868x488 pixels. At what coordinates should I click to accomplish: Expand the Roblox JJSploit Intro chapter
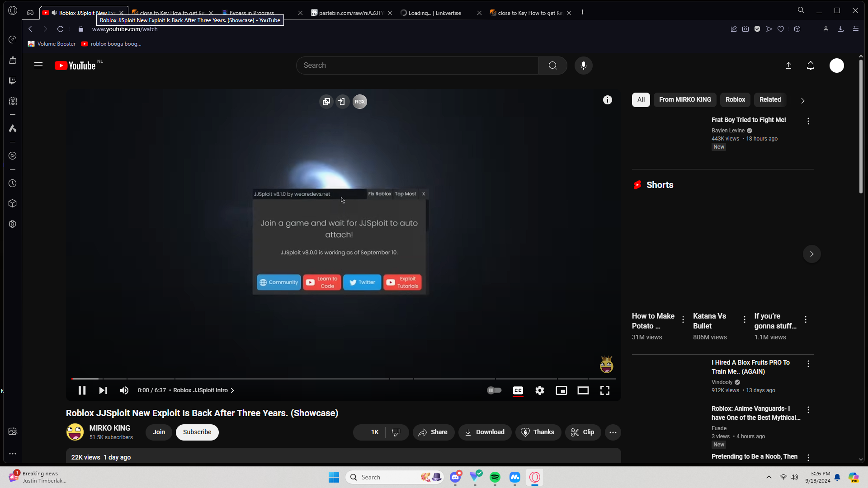(203, 390)
